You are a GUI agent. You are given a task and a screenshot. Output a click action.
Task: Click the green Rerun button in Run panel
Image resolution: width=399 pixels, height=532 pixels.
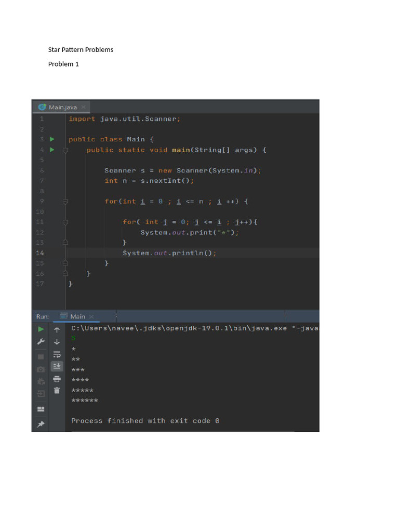click(41, 329)
